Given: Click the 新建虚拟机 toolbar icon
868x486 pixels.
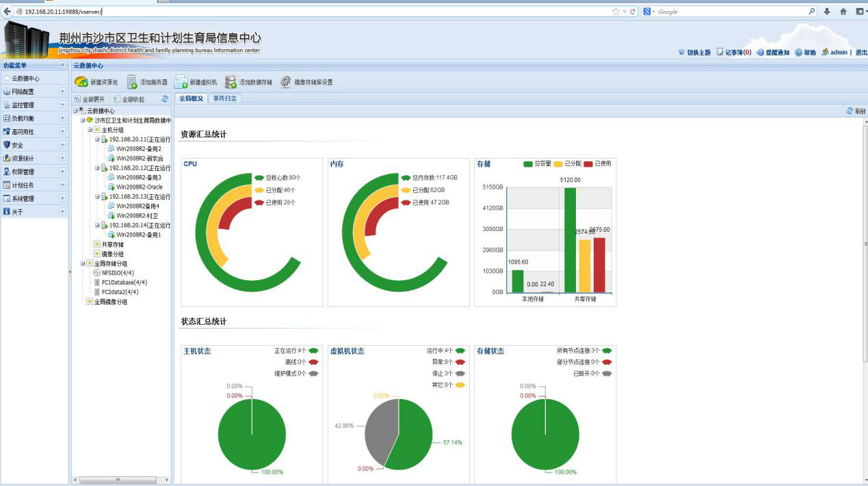Looking at the screenshot, I should (x=181, y=82).
